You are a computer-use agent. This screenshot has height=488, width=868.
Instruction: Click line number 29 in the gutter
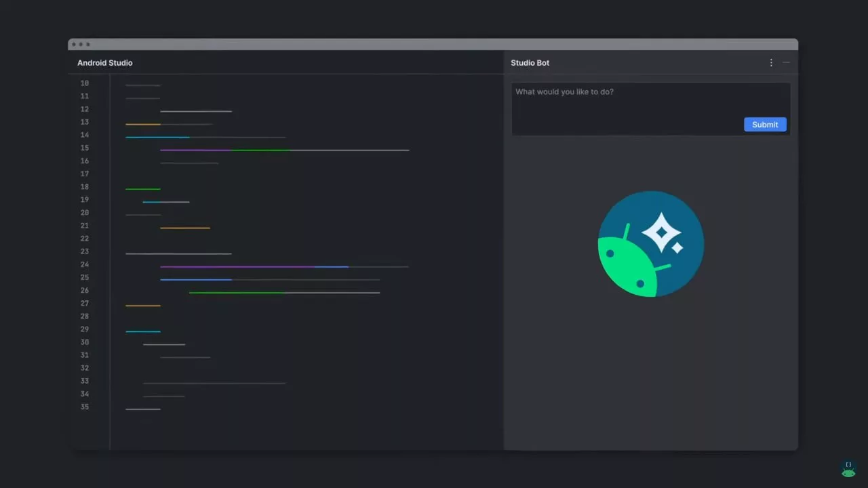(85, 329)
